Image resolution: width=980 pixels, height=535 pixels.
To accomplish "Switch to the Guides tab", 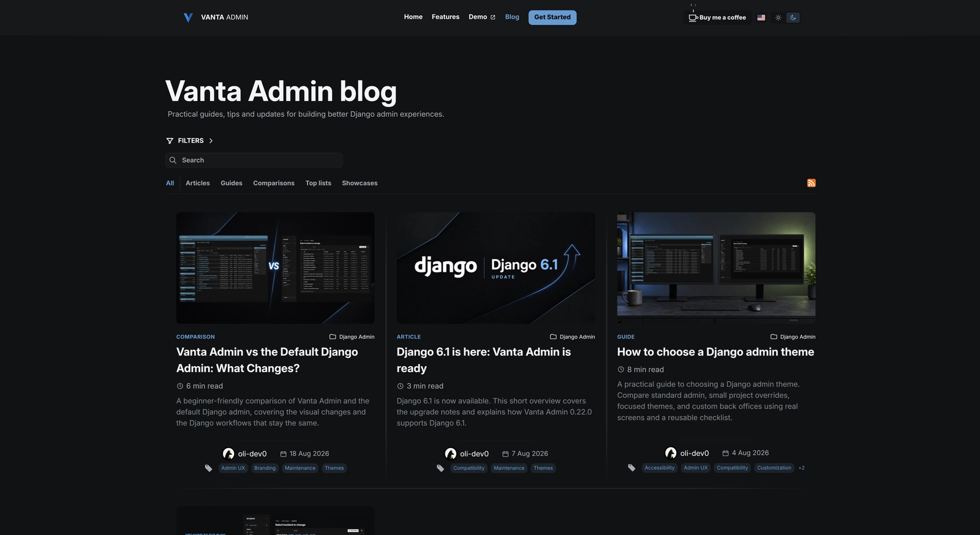I will [x=232, y=183].
